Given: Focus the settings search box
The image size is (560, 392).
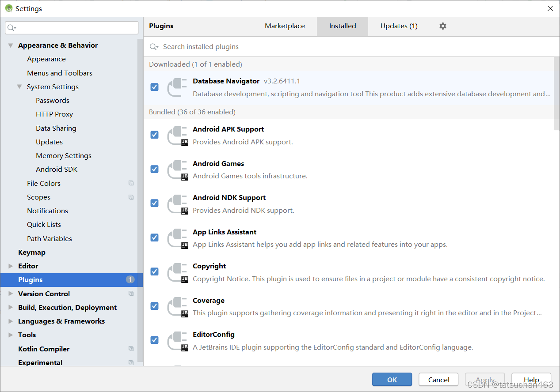Looking at the screenshot, I should (72, 28).
